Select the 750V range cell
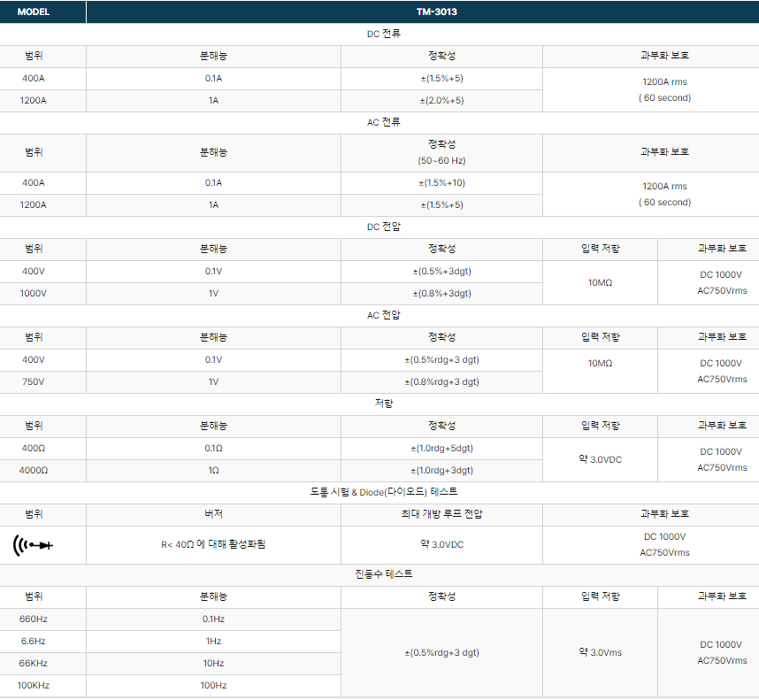Image resolution: width=759 pixels, height=700 pixels. pyautogui.click(x=34, y=381)
